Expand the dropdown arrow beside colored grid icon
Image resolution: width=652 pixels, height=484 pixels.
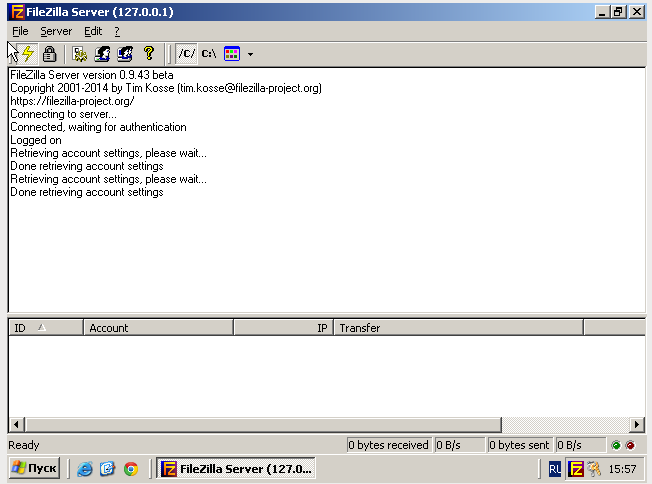point(250,54)
